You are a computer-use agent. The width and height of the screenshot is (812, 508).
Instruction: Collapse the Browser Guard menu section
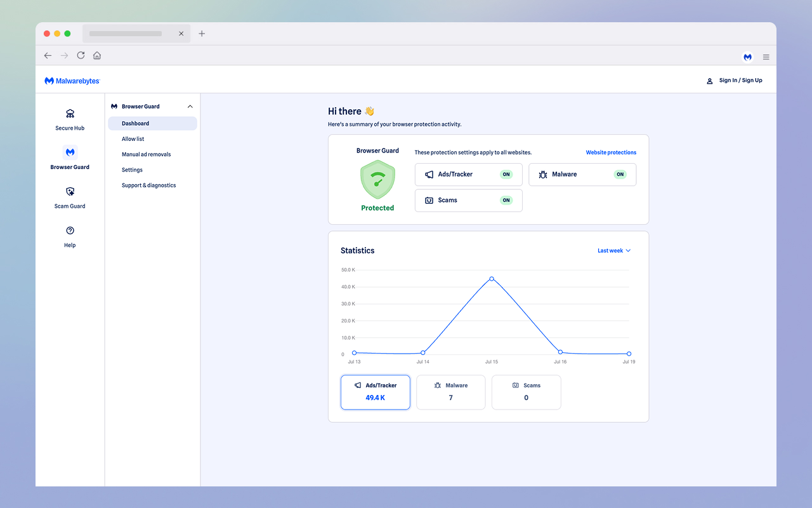[x=190, y=107]
